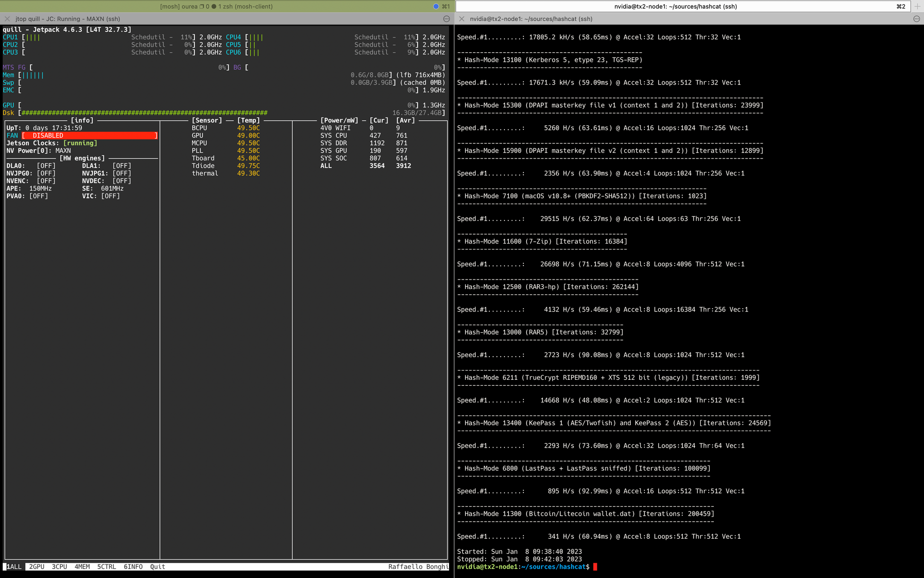Click the SE 601MHz engine value

pos(112,189)
